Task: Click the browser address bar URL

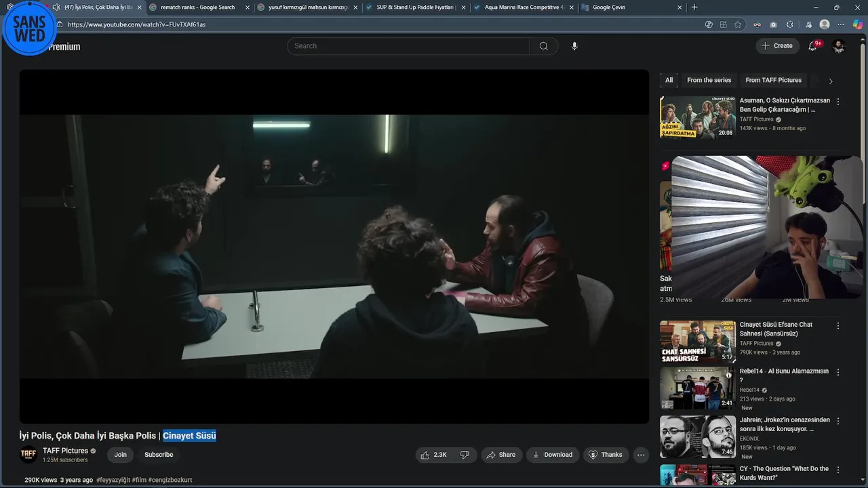Action: click(x=136, y=24)
